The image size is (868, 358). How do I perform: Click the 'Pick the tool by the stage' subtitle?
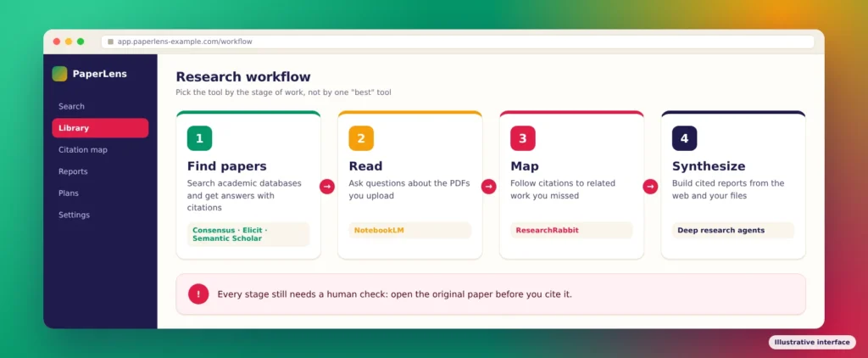283,92
